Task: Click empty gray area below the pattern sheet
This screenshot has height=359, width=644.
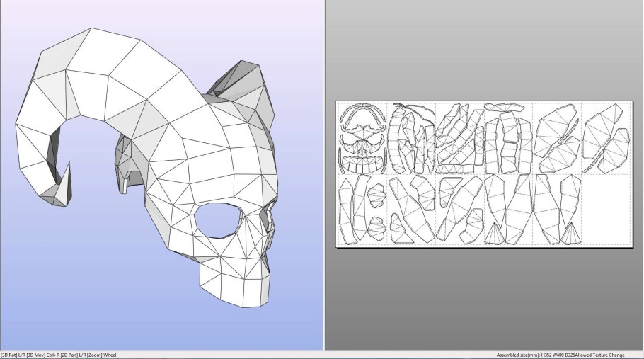Action: [x=481, y=297]
